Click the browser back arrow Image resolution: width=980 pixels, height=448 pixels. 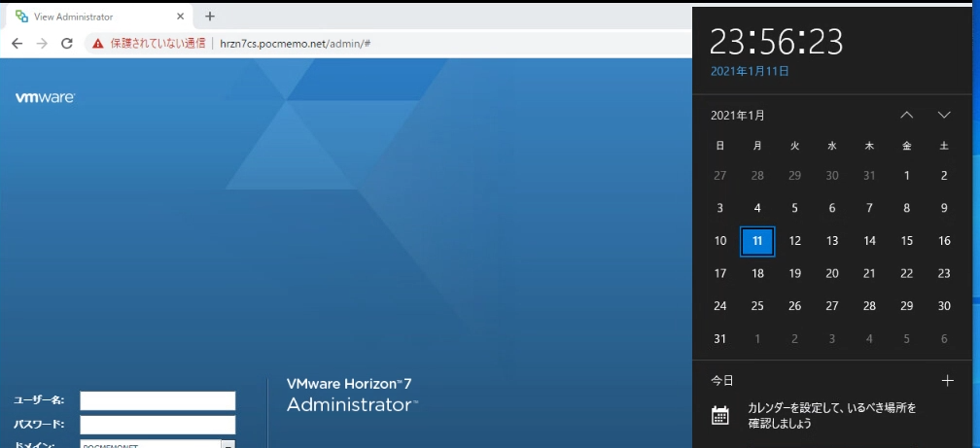(17, 43)
